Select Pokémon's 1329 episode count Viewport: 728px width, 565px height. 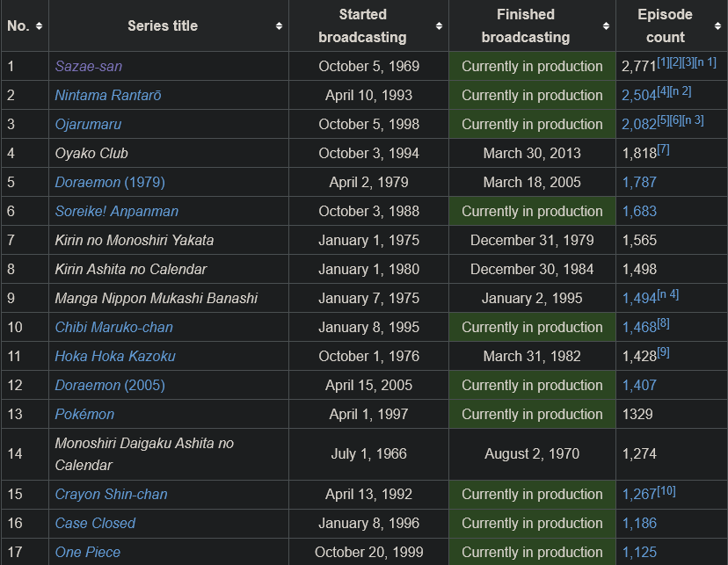[637, 414]
